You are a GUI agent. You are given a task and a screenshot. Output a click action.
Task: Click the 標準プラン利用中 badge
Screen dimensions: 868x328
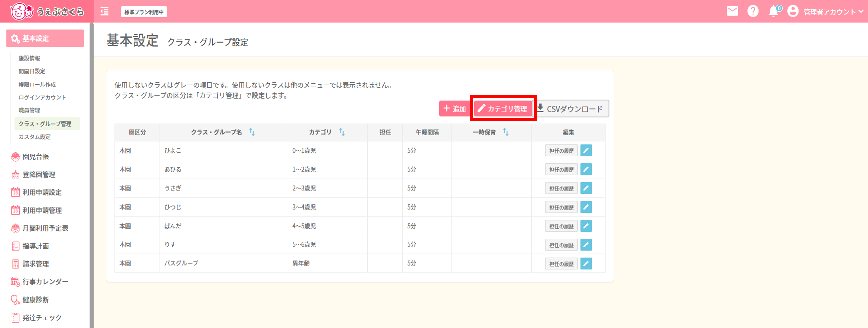coord(144,12)
